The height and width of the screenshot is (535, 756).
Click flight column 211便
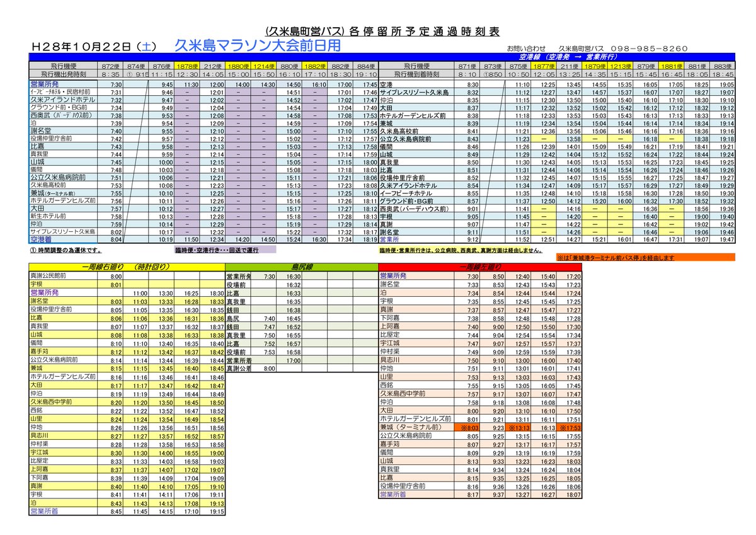point(569,66)
